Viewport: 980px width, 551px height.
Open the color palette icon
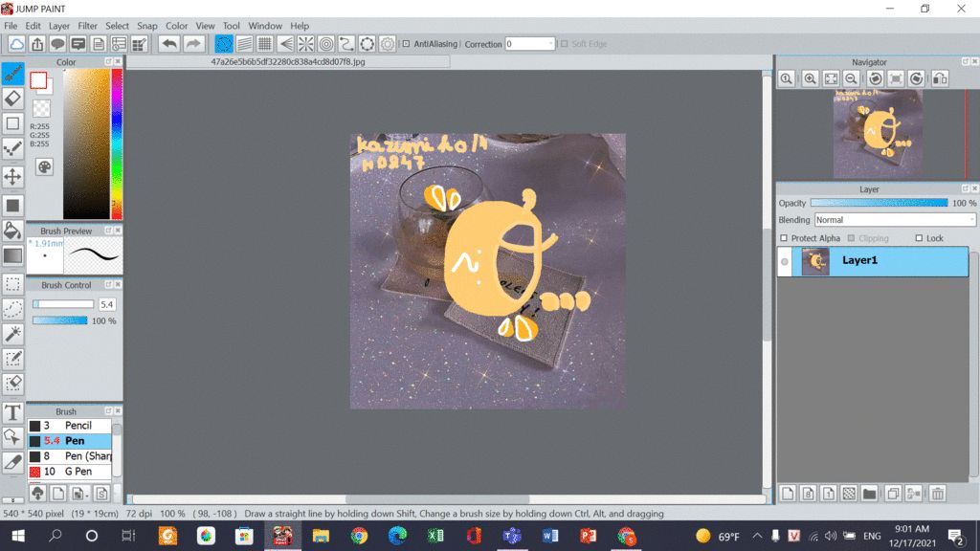pyautogui.click(x=44, y=166)
